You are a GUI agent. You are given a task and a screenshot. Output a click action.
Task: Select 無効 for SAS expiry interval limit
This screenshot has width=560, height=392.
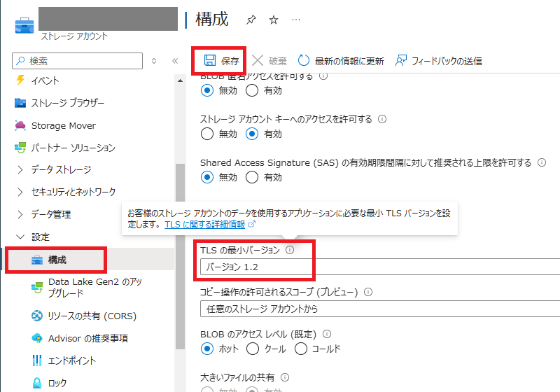[x=207, y=177]
